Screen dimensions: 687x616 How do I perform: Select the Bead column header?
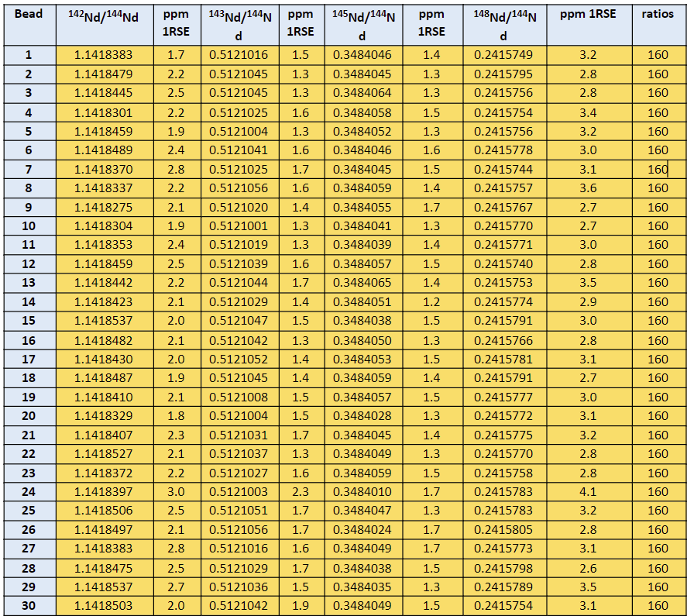(29, 25)
